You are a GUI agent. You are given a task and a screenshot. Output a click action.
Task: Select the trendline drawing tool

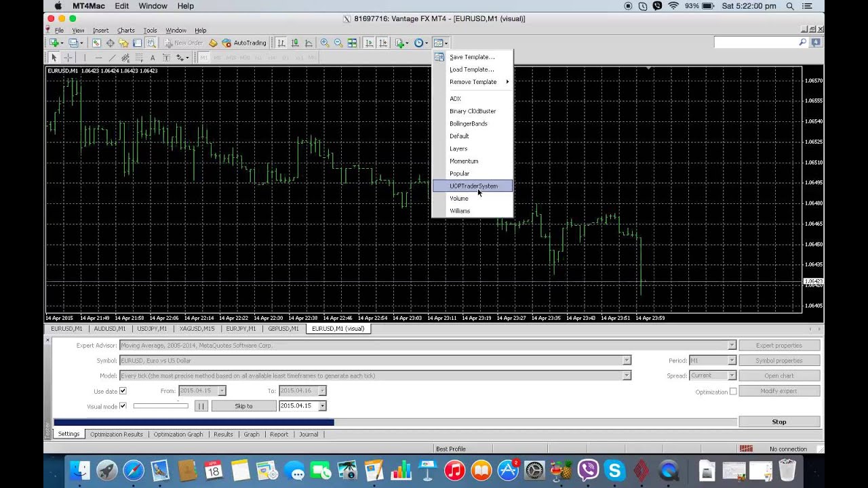[x=112, y=58]
